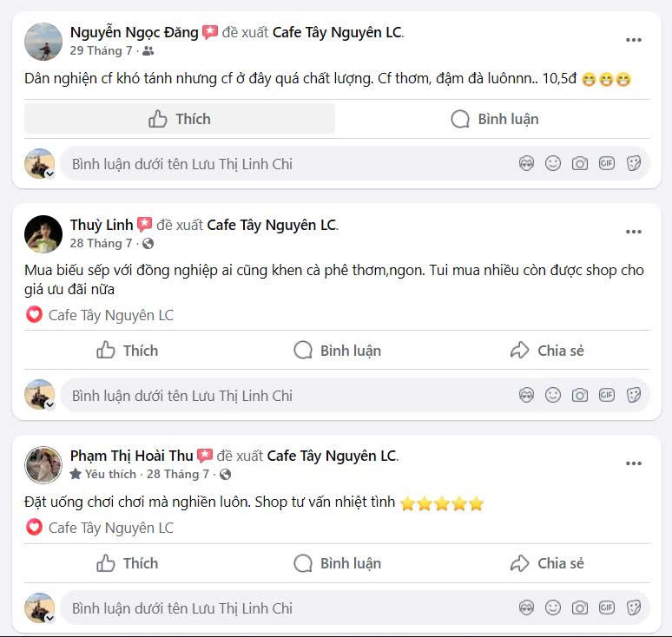
Task: Open options menu on Phạm Thị Hoài Thu's post
Action: 634,463
